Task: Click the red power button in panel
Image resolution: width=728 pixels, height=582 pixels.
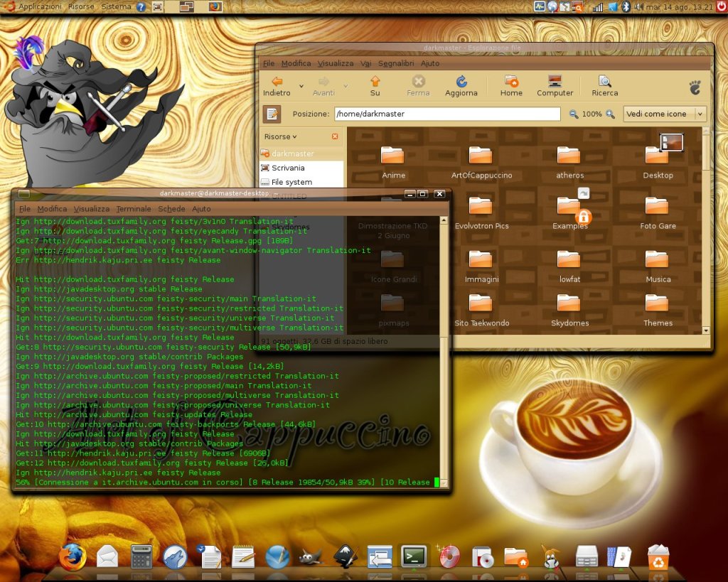Action: point(722,6)
